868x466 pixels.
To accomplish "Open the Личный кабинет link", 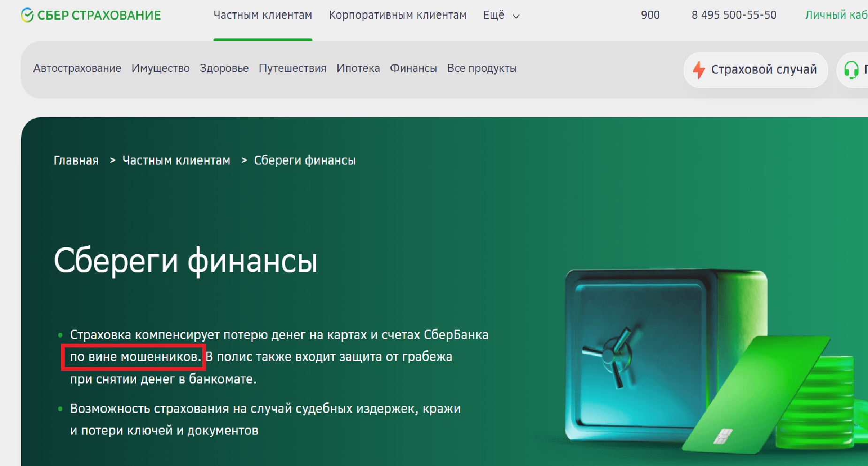I will tap(836, 15).
